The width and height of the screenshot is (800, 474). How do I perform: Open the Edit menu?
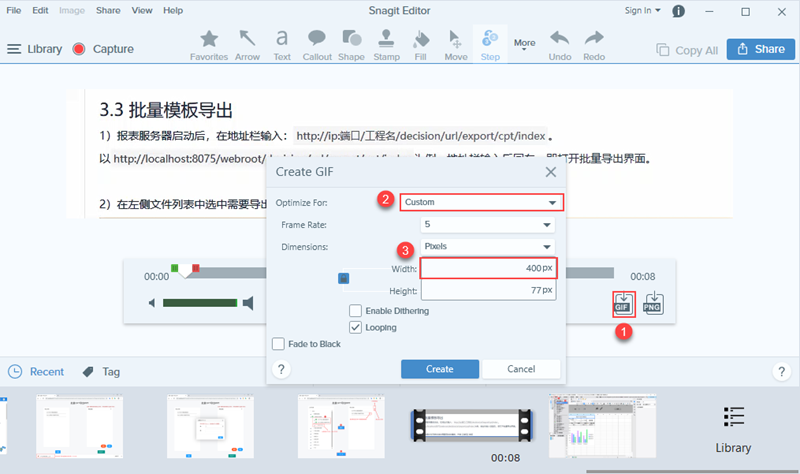click(40, 10)
